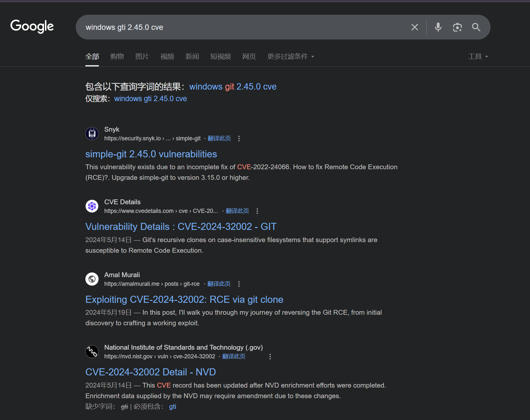Open Exploiting CVE-2024-32002 RCE article
This screenshot has height=420, width=530.
184,300
